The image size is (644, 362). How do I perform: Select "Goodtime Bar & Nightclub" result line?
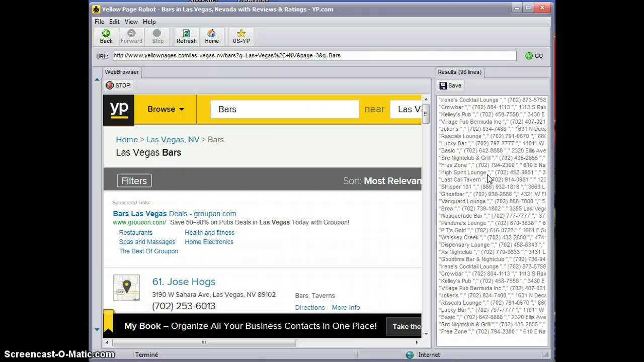492,259
